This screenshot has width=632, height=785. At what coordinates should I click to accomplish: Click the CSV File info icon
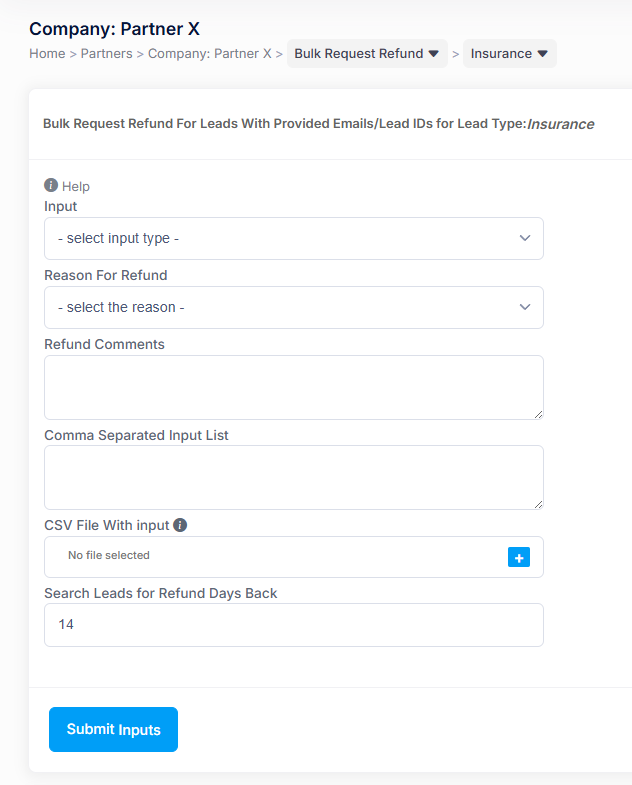[180, 524]
